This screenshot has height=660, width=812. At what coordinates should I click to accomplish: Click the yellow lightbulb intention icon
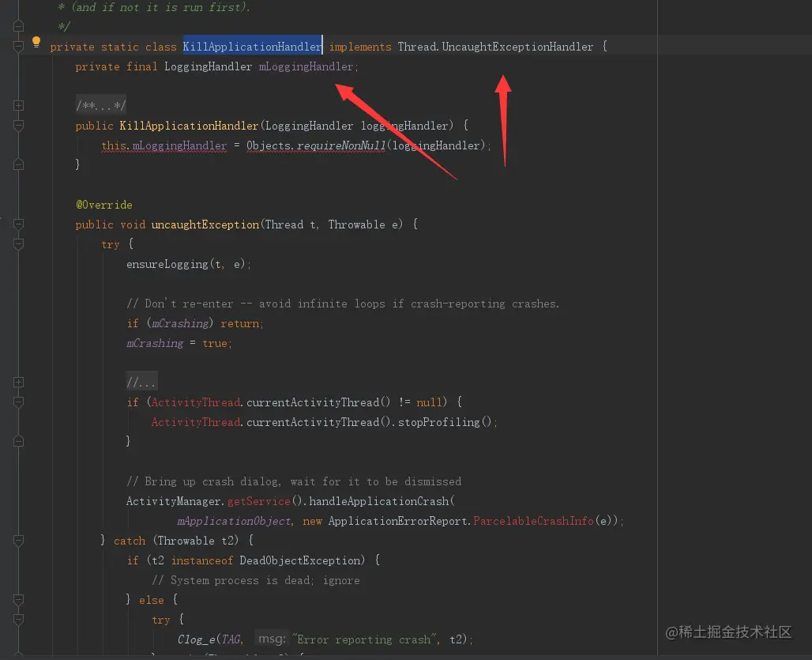pyautogui.click(x=36, y=42)
